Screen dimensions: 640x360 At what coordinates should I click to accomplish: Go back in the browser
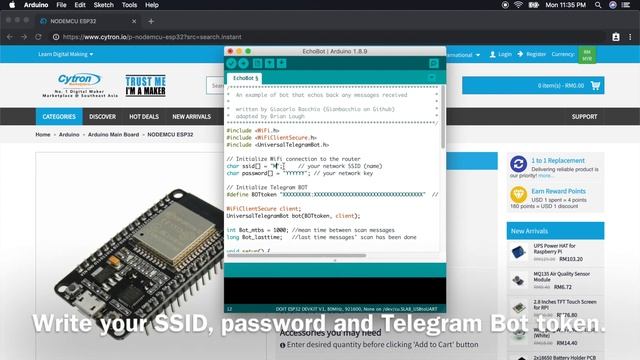10,37
